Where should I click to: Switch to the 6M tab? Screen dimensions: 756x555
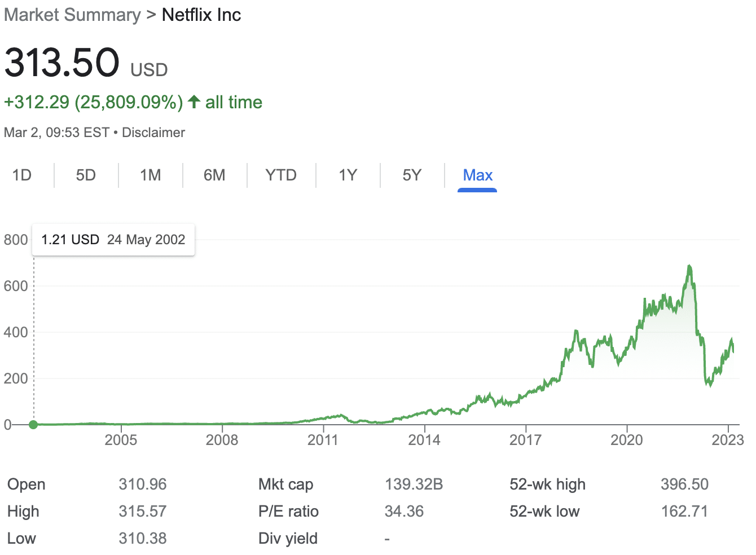pos(214,175)
